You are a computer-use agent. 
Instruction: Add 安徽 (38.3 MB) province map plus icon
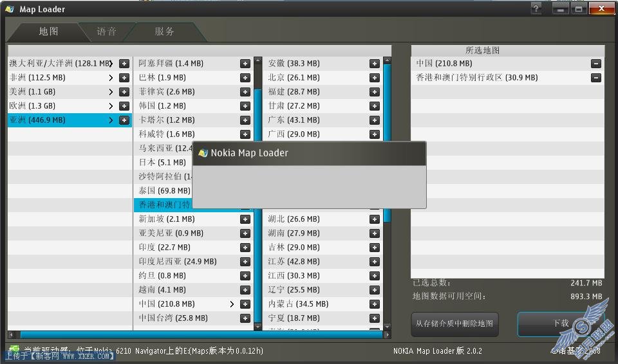pos(375,64)
